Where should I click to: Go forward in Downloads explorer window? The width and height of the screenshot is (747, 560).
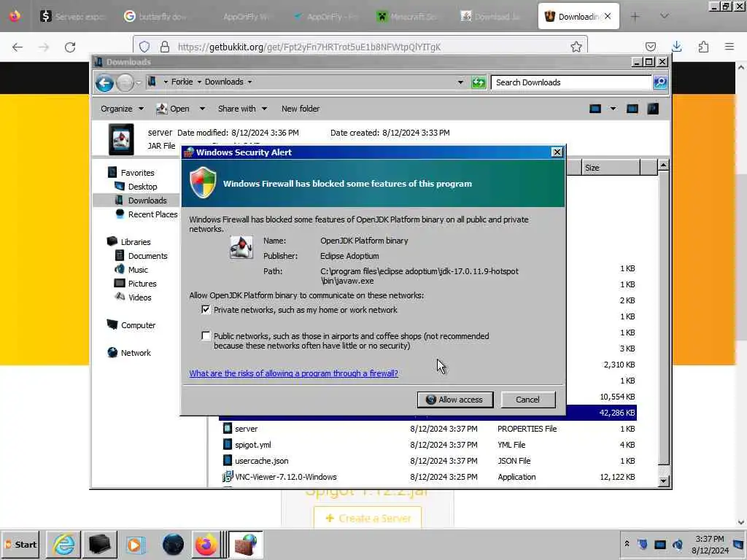coord(125,83)
